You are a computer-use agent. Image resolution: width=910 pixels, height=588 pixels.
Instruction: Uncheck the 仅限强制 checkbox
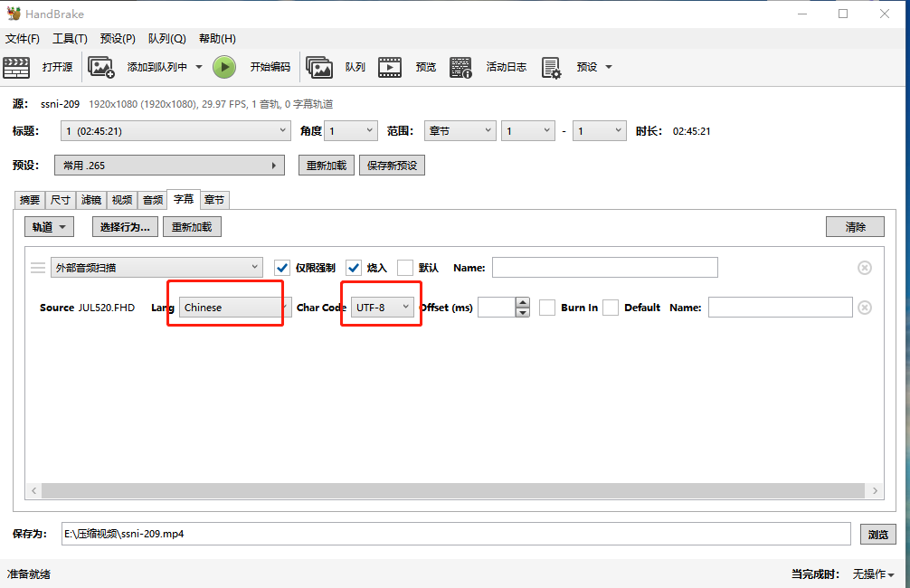[x=282, y=268]
